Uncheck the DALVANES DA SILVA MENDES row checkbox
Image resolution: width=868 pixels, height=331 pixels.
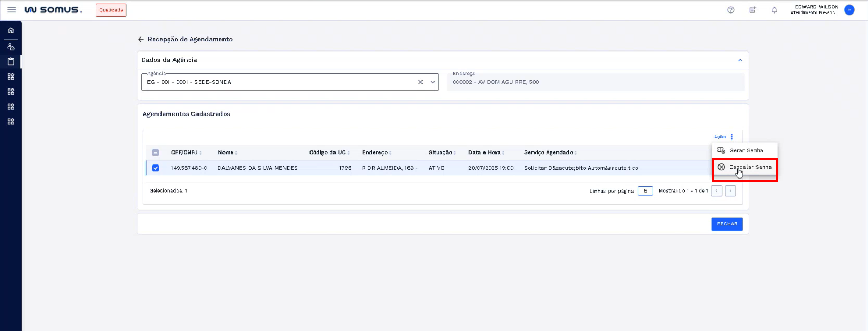click(x=155, y=168)
